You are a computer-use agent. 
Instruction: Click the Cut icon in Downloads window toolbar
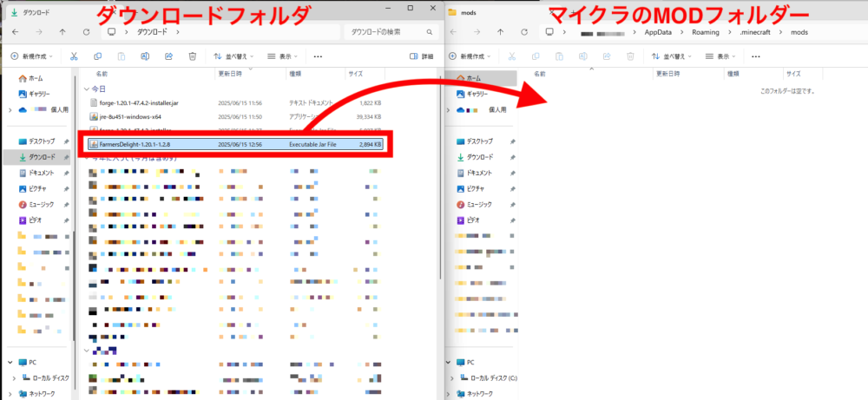point(74,56)
